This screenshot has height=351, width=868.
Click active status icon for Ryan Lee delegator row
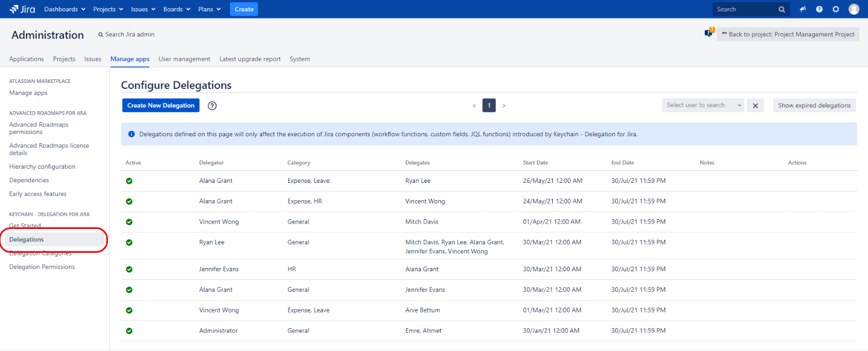click(x=129, y=242)
